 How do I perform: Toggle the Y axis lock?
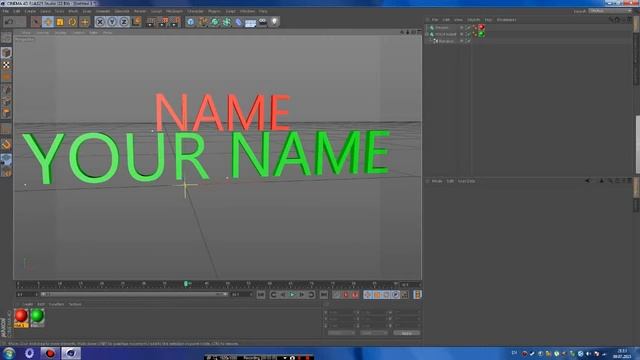(112, 22)
